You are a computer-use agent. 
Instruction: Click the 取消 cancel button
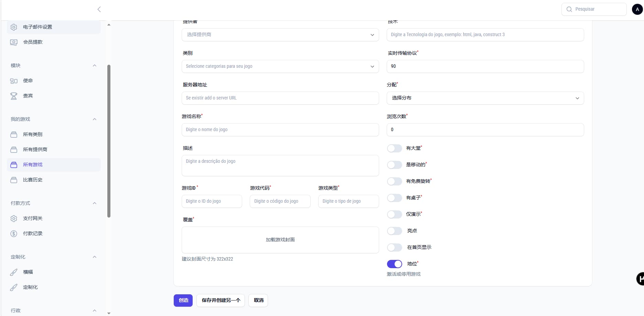pos(258,301)
